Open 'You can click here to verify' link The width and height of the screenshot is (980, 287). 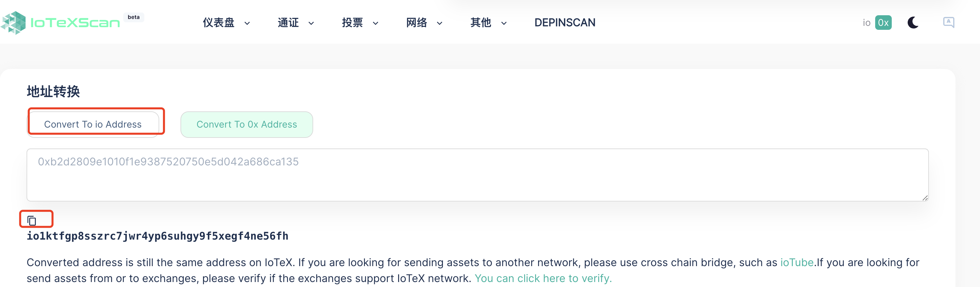(543, 278)
